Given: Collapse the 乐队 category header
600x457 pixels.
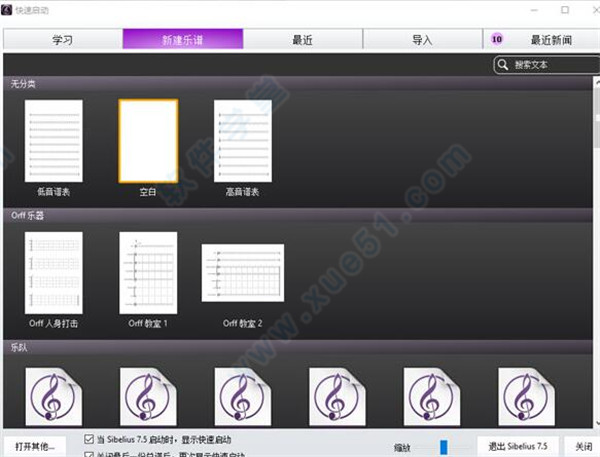Looking at the screenshot, I should [19, 345].
